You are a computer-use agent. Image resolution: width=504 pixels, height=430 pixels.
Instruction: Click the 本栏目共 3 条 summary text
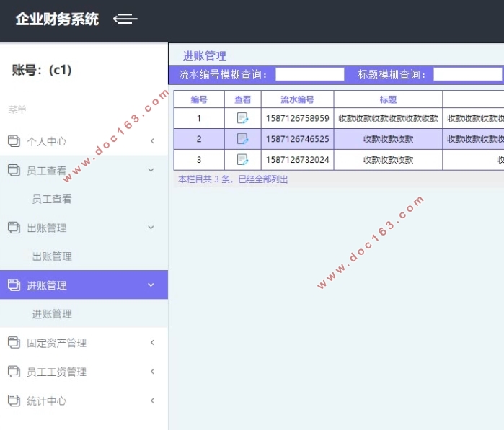[x=233, y=179]
